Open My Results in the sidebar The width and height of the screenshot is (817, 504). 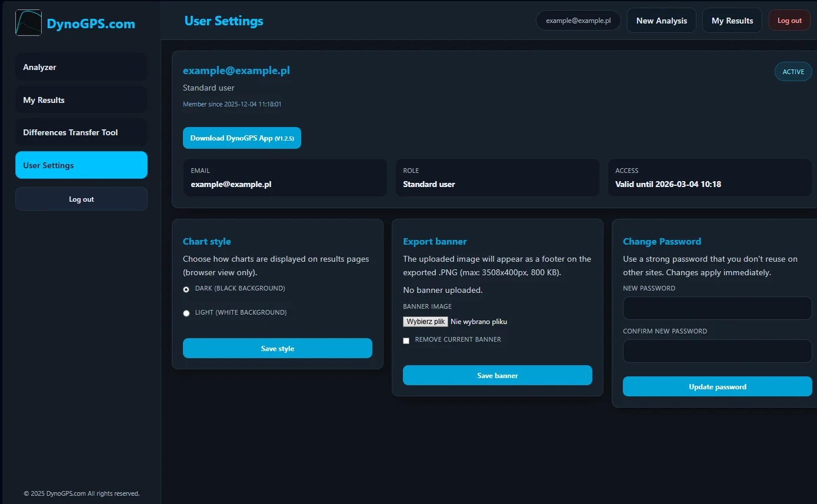pos(81,100)
